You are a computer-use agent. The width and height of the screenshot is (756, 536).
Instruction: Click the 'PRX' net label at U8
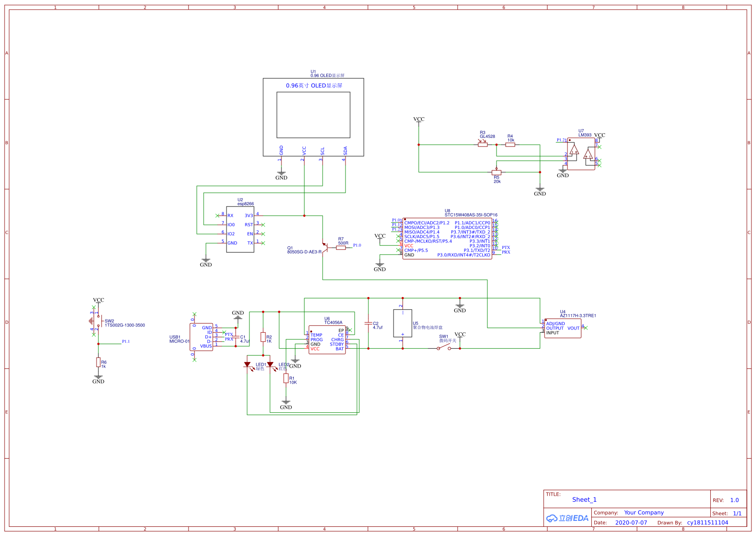point(506,252)
